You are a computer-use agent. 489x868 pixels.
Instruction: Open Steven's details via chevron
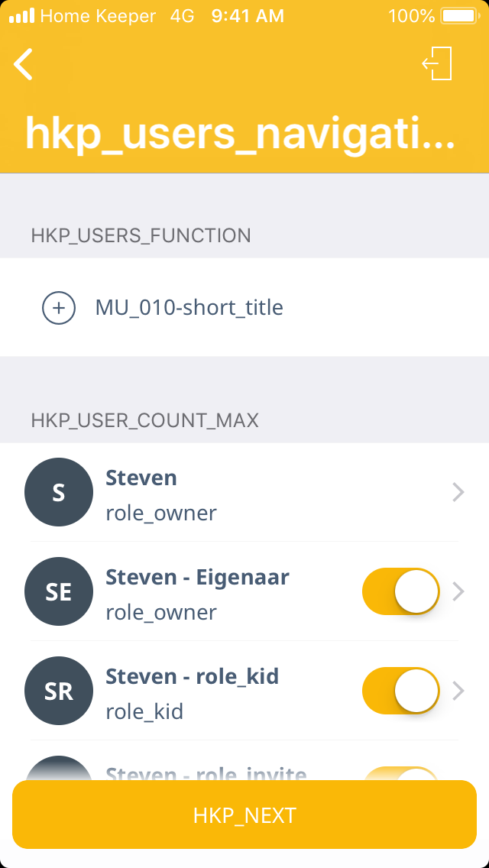[x=458, y=492]
